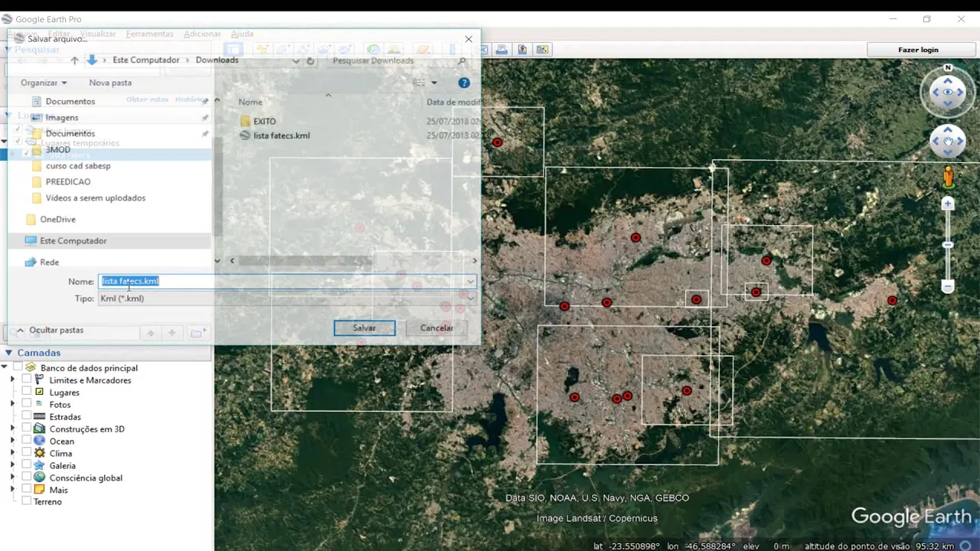Collapse the Banco de dados principal tree node
The height and width of the screenshot is (551, 980).
tap(5, 368)
